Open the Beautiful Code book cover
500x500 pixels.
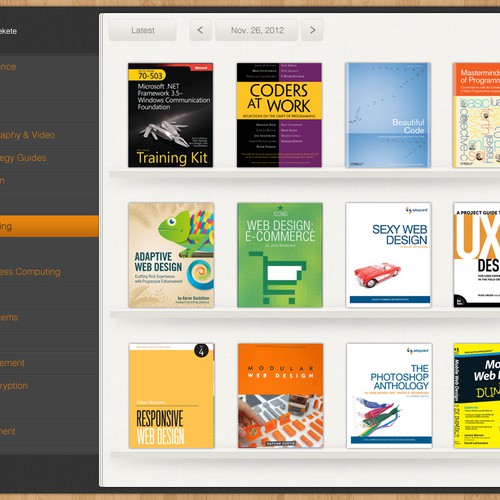tap(388, 115)
